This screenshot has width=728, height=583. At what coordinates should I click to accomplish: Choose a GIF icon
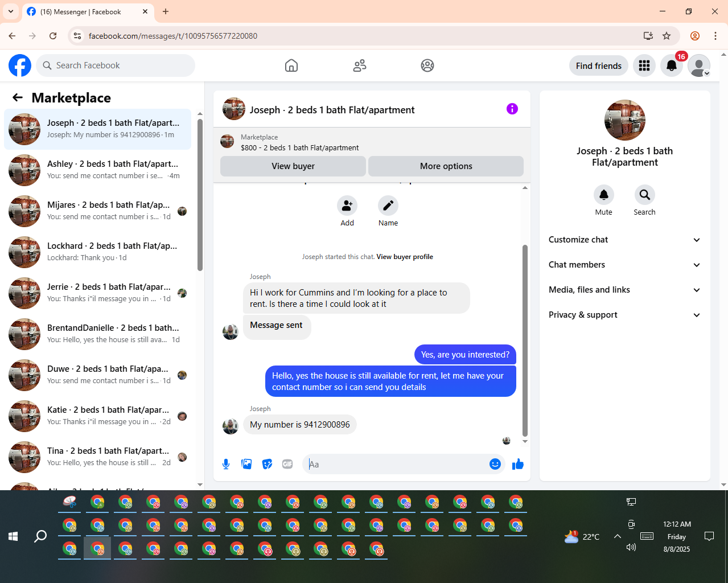[x=287, y=464]
